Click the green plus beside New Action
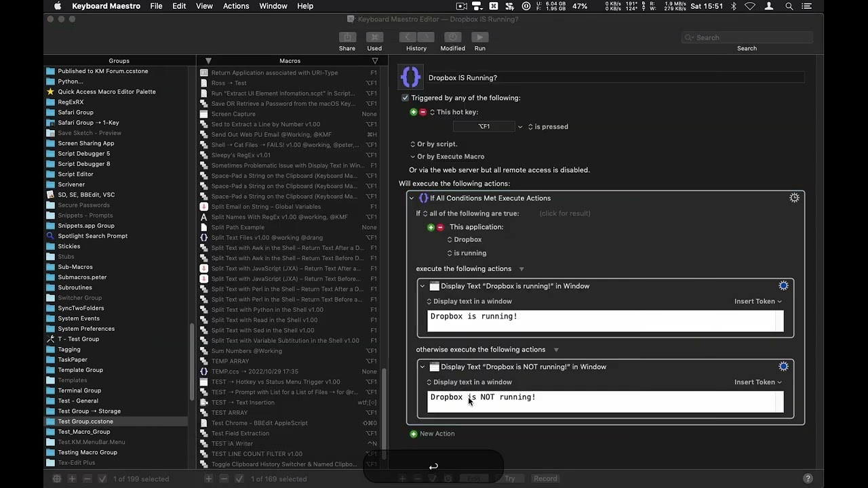The height and width of the screenshot is (488, 868). click(413, 434)
